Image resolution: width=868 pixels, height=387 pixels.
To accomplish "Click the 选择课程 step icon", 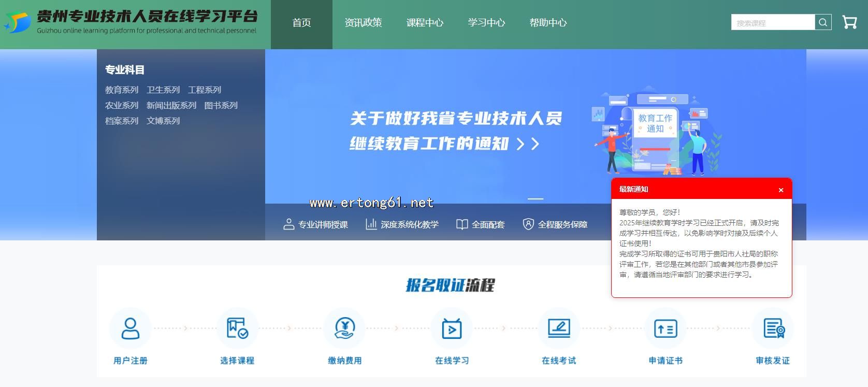I will coord(237,328).
